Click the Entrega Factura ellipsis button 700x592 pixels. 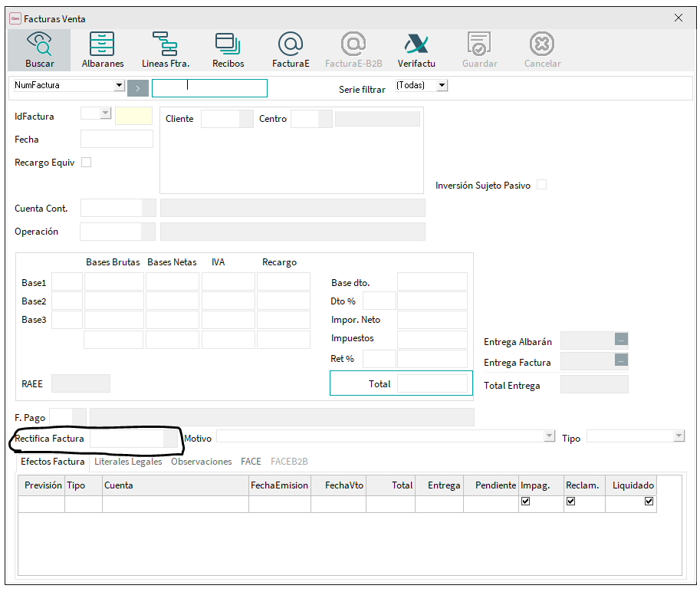[621, 360]
